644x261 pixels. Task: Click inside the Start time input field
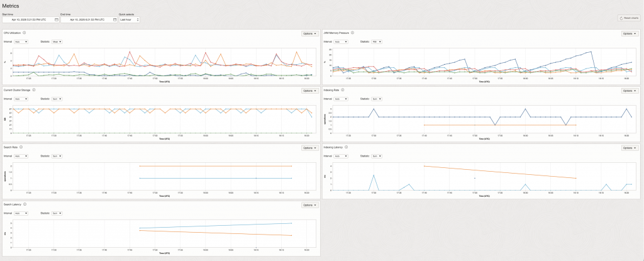click(x=28, y=19)
